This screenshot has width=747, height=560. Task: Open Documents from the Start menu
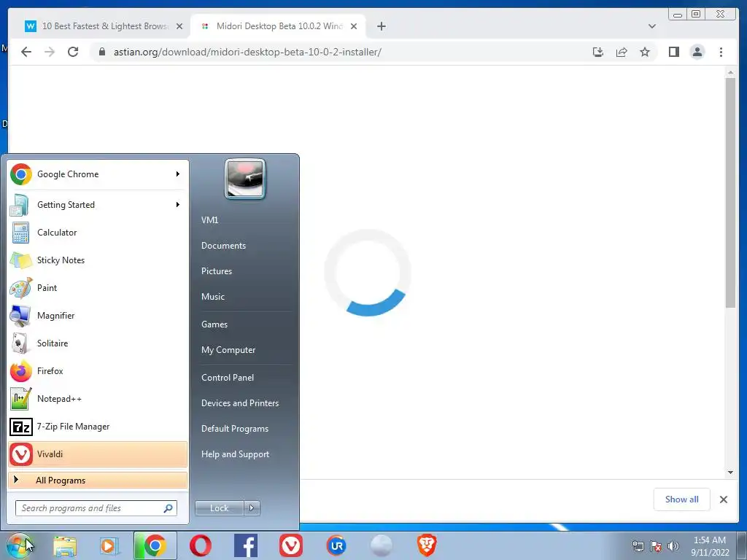(x=223, y=246)
